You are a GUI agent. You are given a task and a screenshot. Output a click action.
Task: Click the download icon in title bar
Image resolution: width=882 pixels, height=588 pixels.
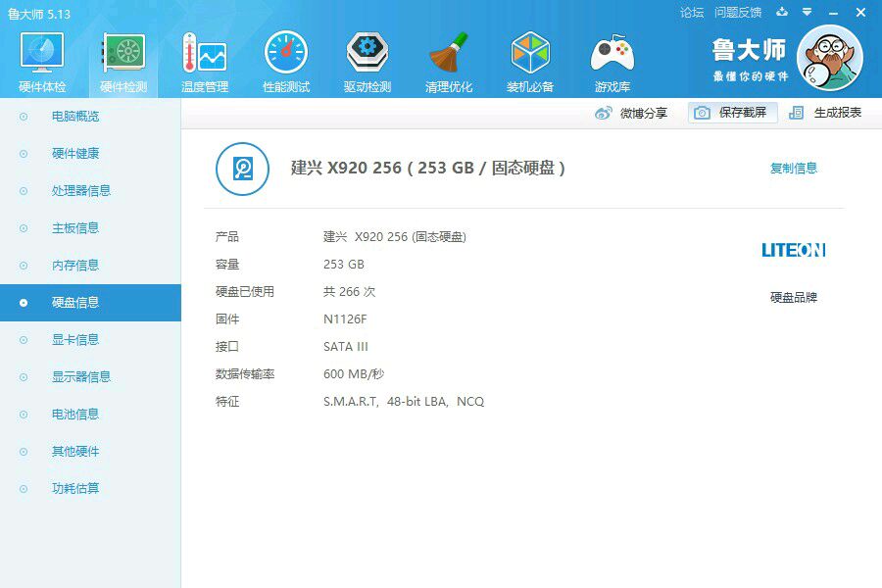782,12
